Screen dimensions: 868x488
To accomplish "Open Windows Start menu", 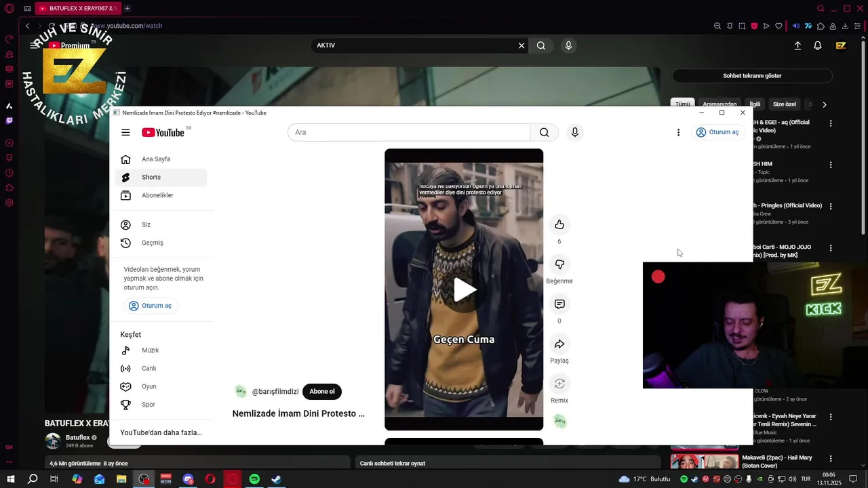I will 10,479.
